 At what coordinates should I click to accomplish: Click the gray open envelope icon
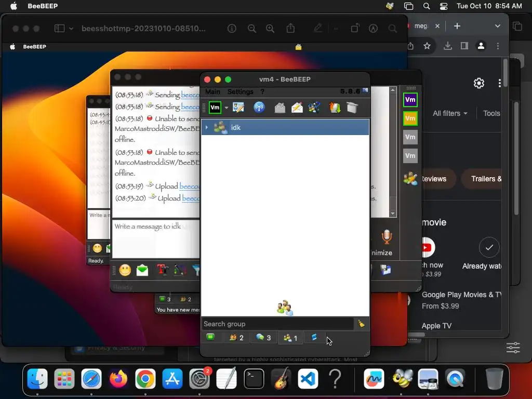[280, 108]
